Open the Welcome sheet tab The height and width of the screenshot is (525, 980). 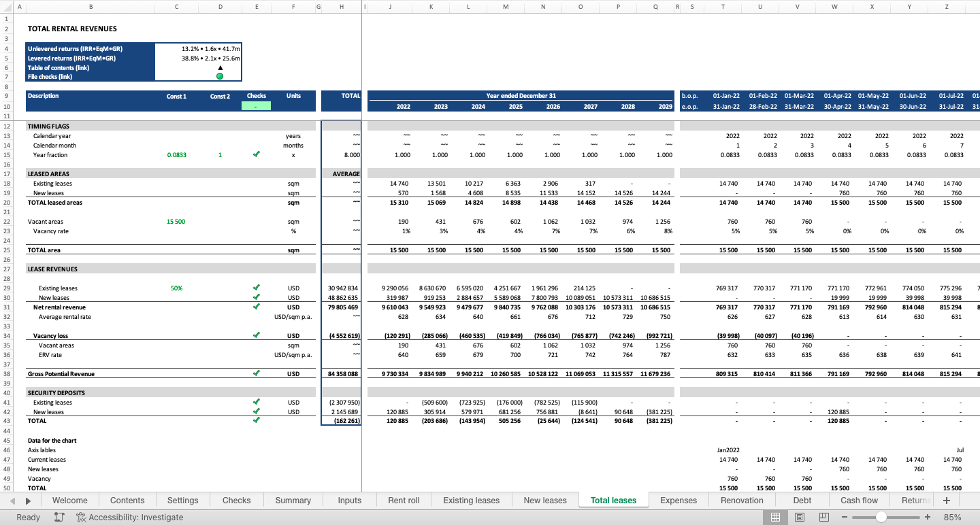tap(70, 501)
